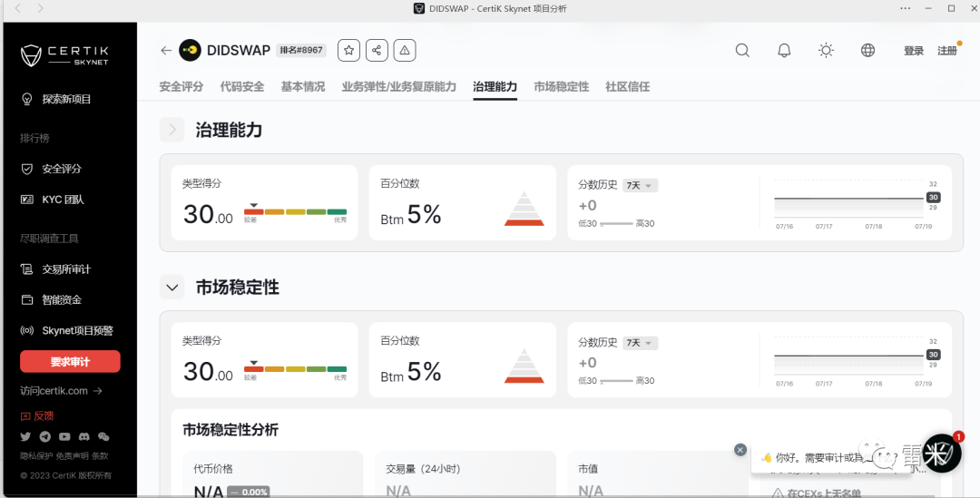Open KYC 团队 sidebar item
Screen dimensions: 980x498
pos(53,200)
